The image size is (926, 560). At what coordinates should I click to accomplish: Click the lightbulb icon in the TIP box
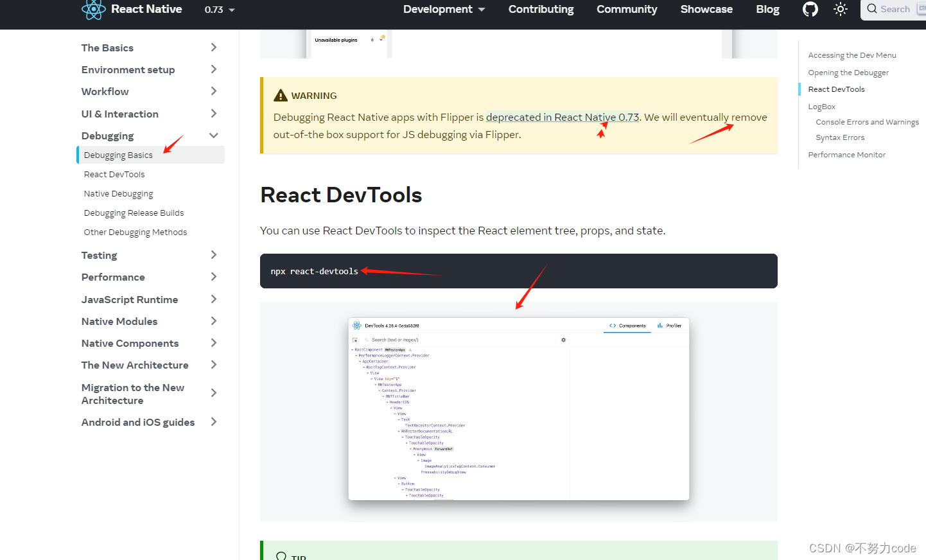tap(281, 556)
